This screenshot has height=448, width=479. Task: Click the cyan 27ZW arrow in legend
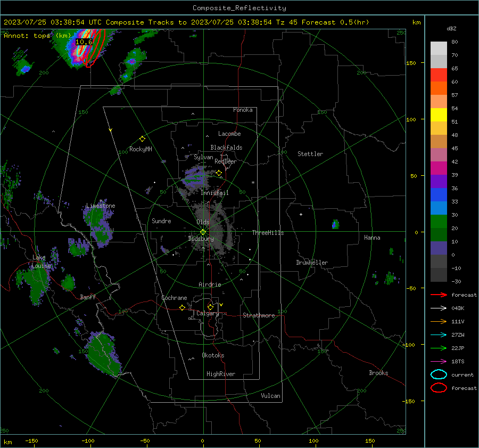[x=439, y=335]
